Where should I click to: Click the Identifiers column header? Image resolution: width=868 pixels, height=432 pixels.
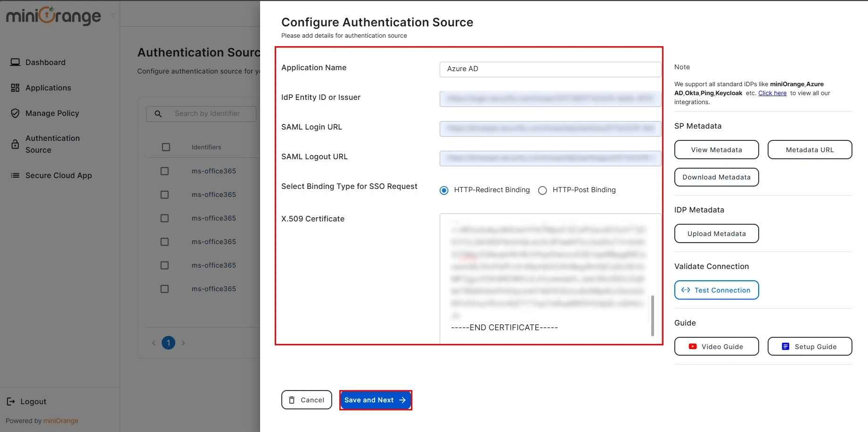tap(206, 147)
